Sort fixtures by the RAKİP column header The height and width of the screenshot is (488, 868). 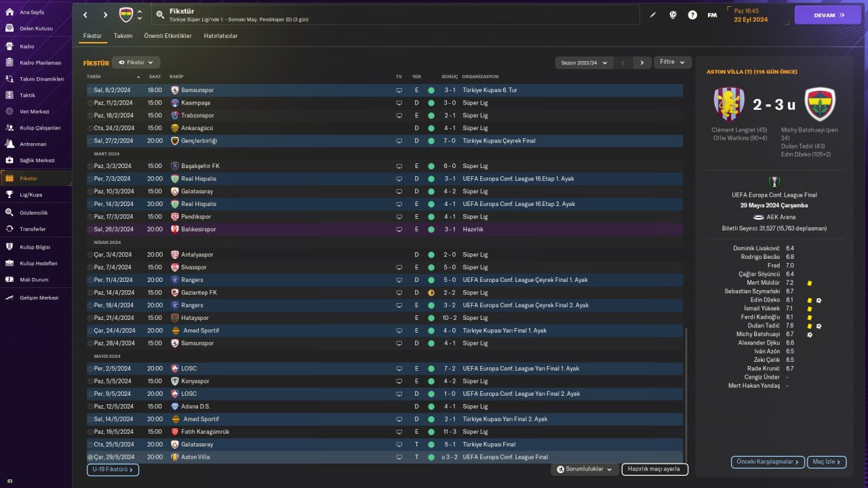176,77
